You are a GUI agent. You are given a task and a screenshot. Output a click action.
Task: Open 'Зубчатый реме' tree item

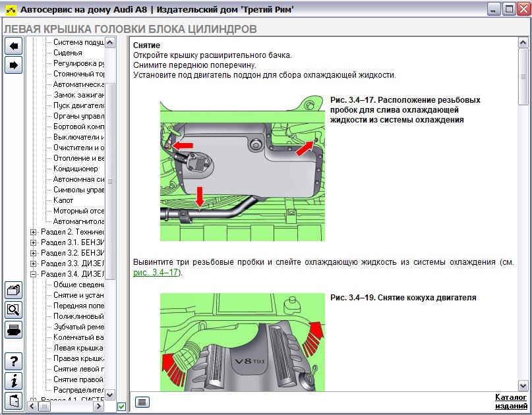pyautogui.click(x=78, y=327)
